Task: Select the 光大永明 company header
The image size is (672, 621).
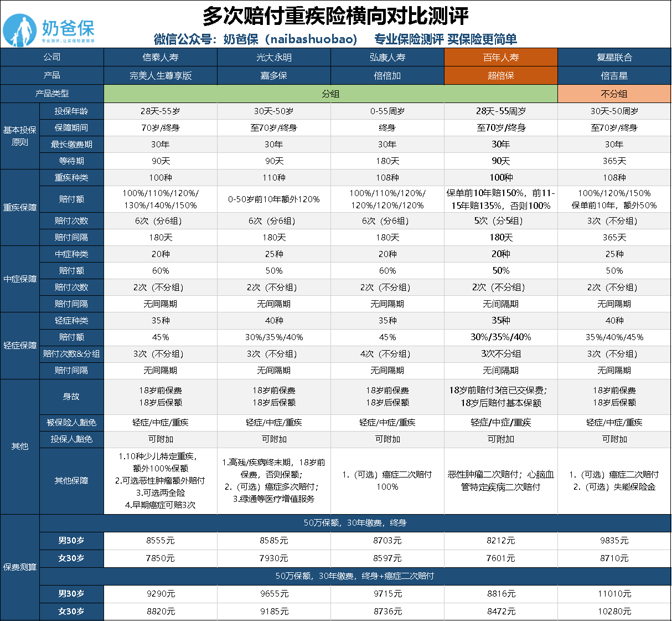Action: [x=274, y=58]
